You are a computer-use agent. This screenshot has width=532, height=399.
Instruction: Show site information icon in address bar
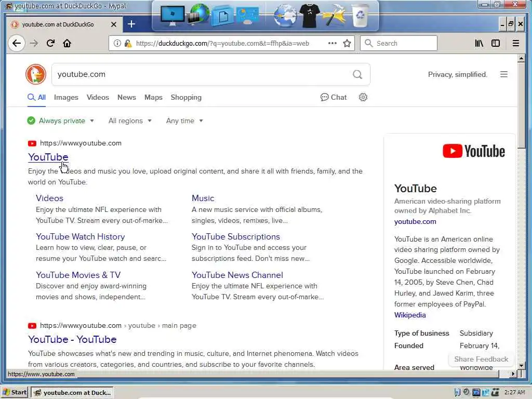click(x=117, y=43)
